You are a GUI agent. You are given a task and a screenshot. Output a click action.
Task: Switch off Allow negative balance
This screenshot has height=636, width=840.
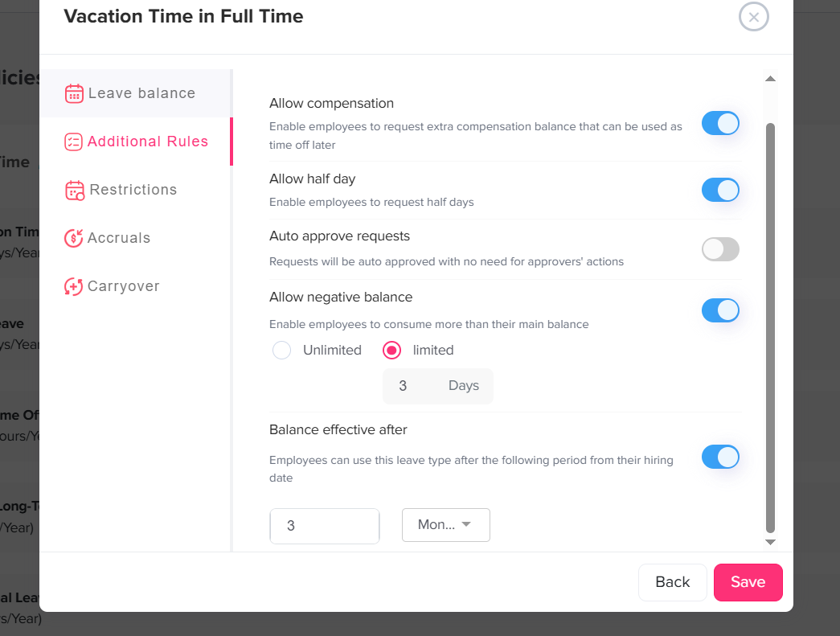[720, 310]
